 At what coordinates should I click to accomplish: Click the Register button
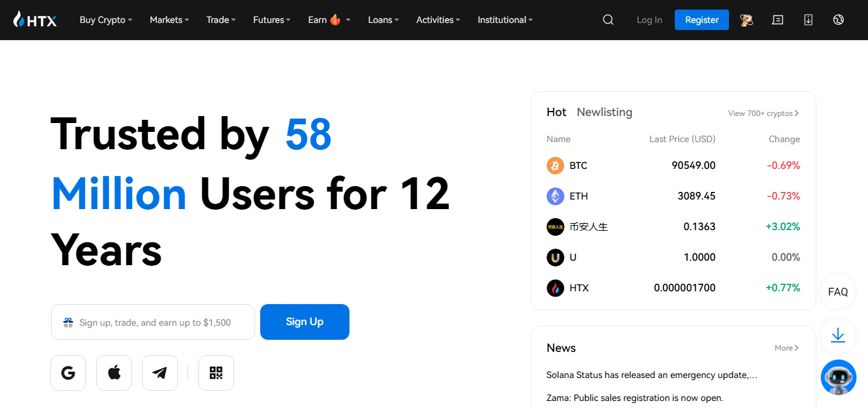click(x=702, y=20)
